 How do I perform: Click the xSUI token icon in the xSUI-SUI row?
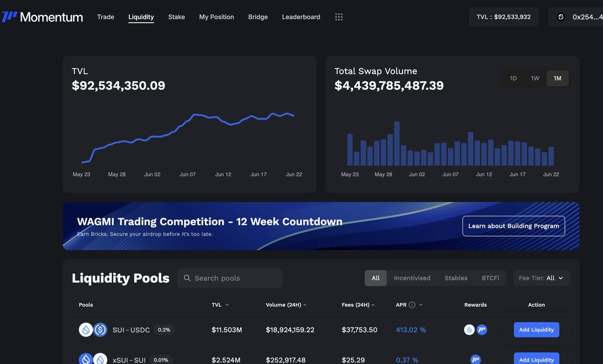(x=86, y=359)
